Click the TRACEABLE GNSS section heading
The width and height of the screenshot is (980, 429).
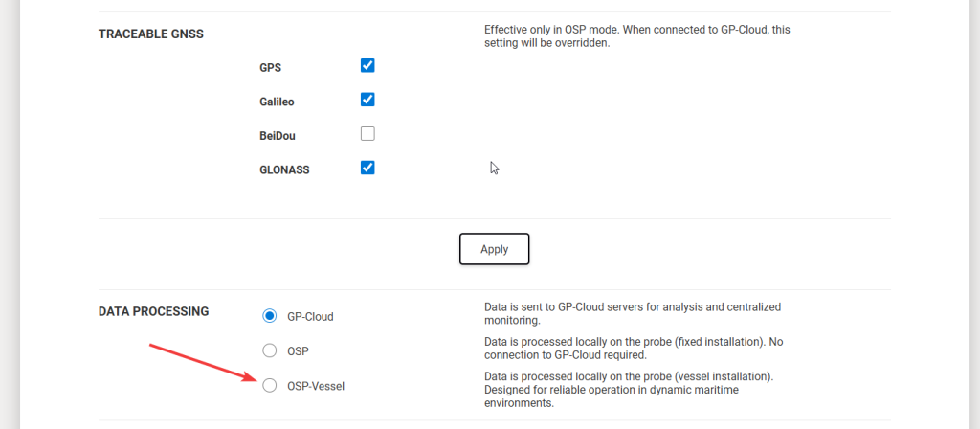point(151,34)
